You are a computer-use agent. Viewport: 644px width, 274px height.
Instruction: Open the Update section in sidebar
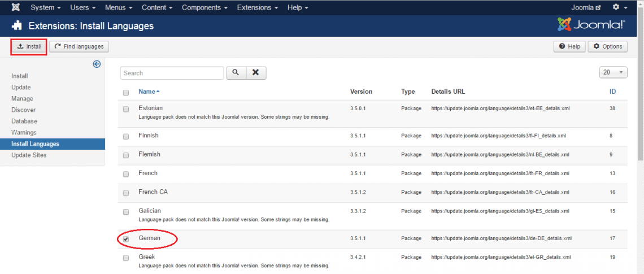point(21,87)
